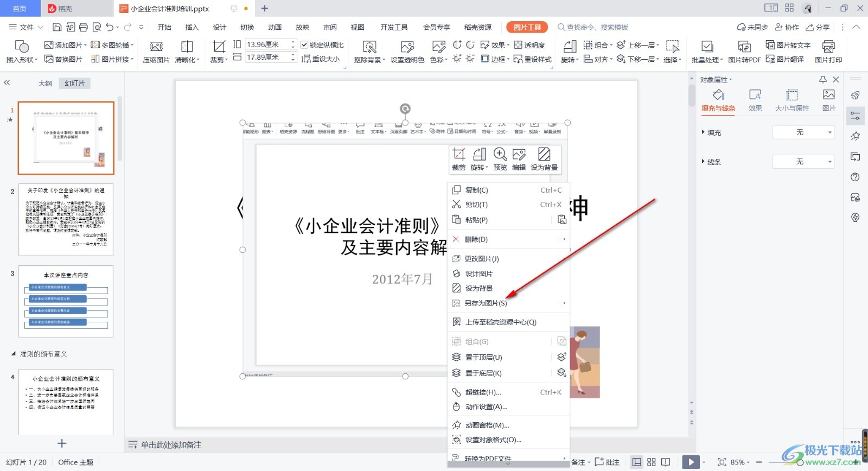Select Format Object (设置对象格式) menu item
This screenshot has height=471, width=868.
[x=508, y=440]
